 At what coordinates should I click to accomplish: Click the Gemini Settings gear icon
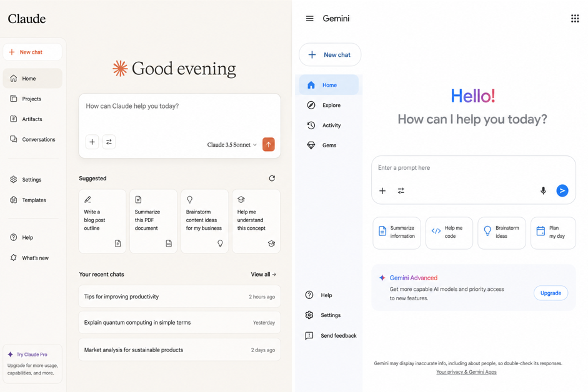[309, 315]
